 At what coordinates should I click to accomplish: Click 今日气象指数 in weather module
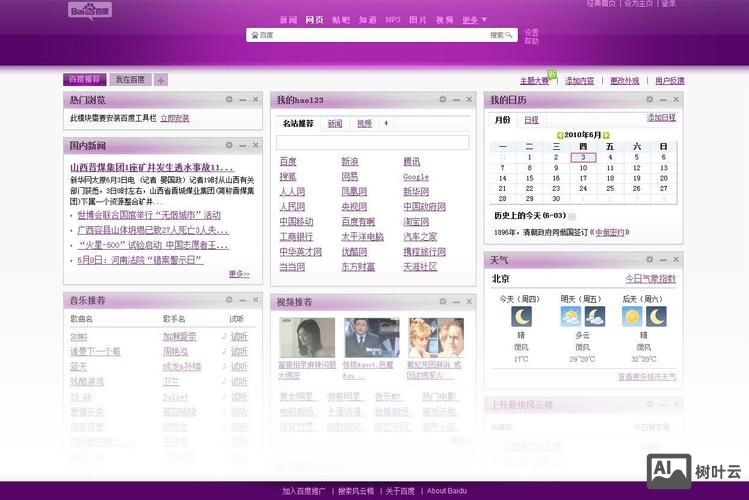[651, 279]
